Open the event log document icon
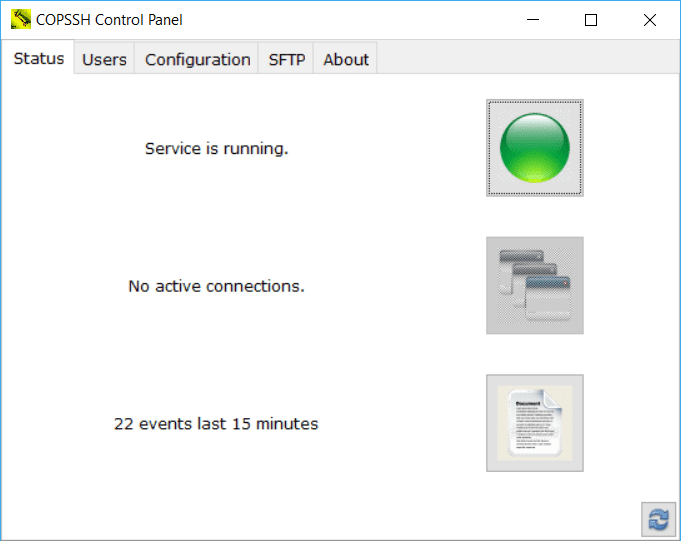The image size is (681, 541). pyautogui.click(x=535, y=423)
